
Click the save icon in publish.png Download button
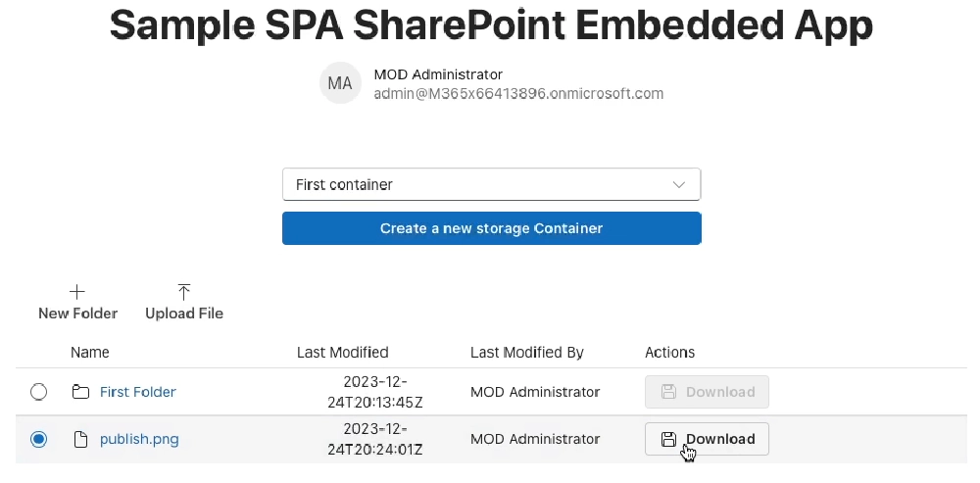point(668,439)
